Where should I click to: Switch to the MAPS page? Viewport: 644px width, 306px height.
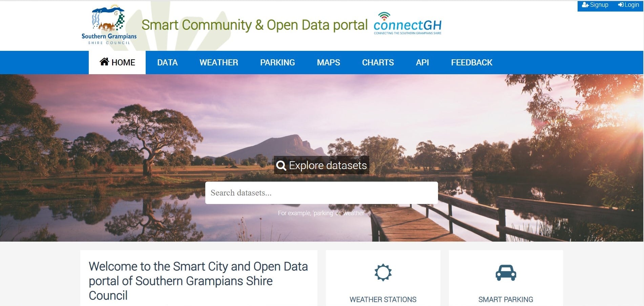(328, 63)
